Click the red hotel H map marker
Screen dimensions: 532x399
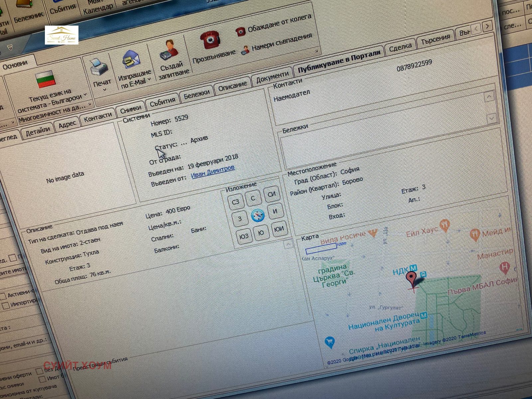click(505, 268)
